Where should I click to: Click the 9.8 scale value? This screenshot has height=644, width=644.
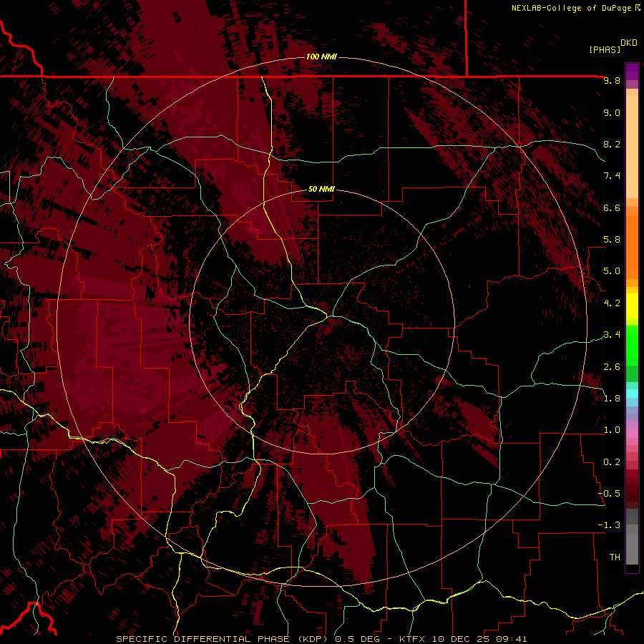(612, 80)
